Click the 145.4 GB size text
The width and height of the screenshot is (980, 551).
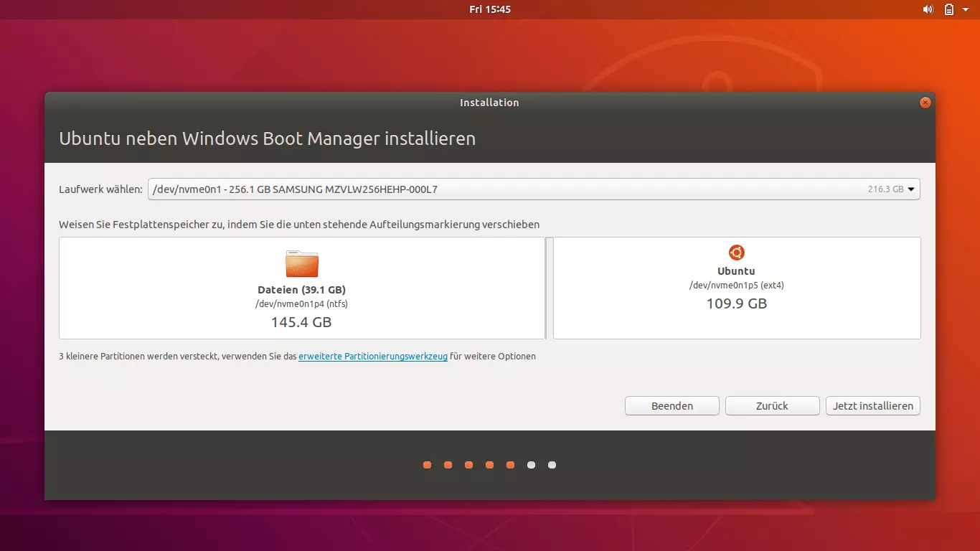coord(301,322)
